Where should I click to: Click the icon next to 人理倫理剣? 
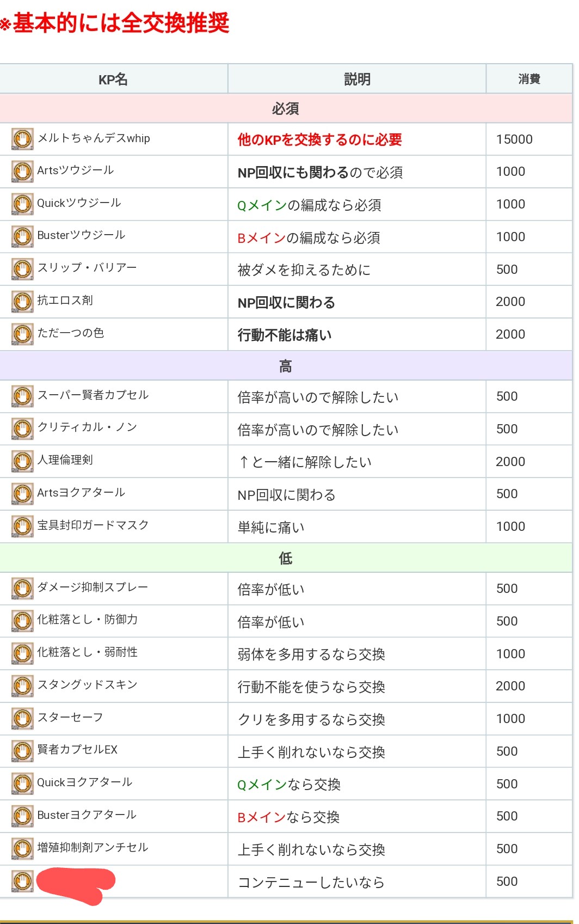(22, 461)
